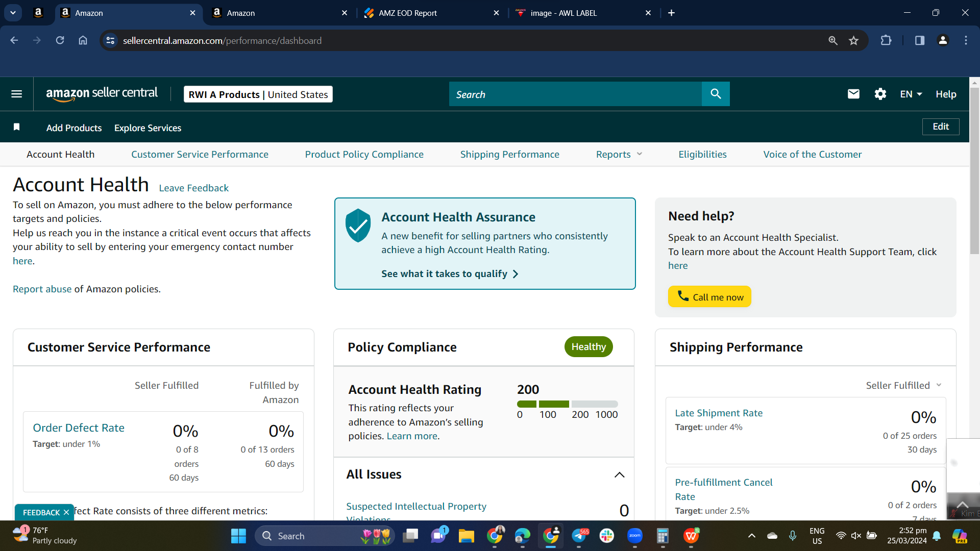Launch File Explorer from the taskbar
Viewport: 980px width, 551px height.
(x=466, y=536)
